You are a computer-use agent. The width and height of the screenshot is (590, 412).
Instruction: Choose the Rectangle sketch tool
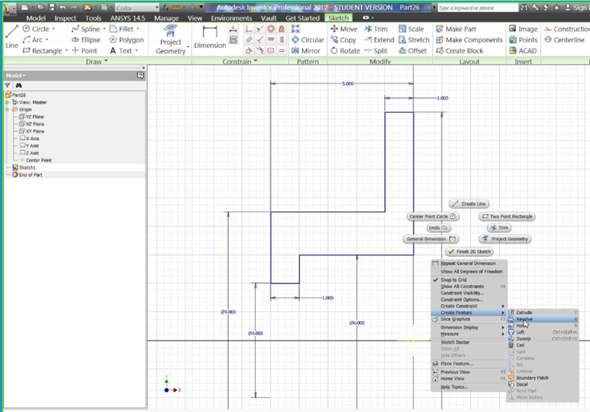[x=42, y=51]
